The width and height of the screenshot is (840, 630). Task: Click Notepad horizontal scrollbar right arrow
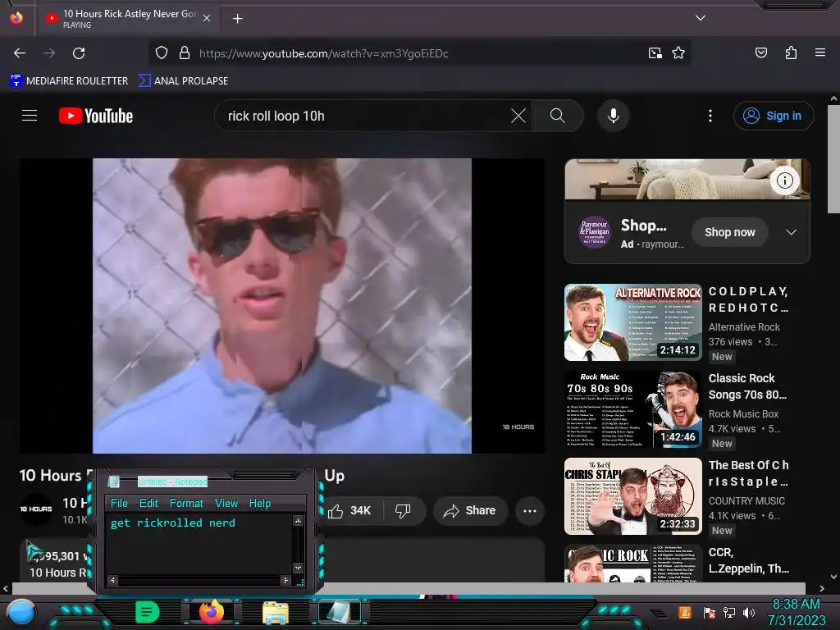click(285, 580)
